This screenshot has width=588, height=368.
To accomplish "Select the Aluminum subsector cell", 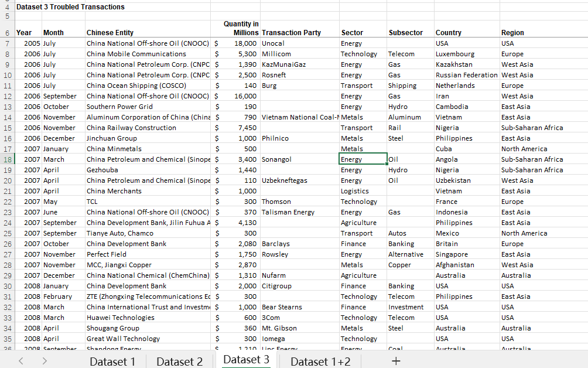I will point(411,117).
